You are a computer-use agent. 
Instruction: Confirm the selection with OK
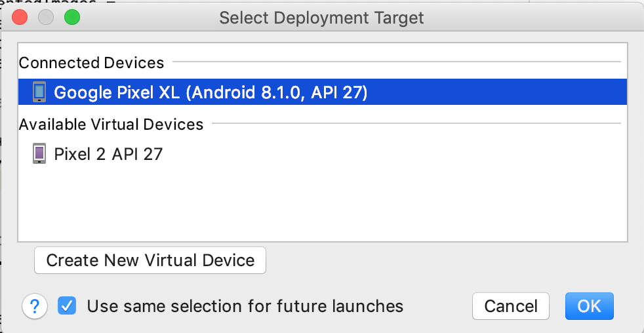[589, 306]
